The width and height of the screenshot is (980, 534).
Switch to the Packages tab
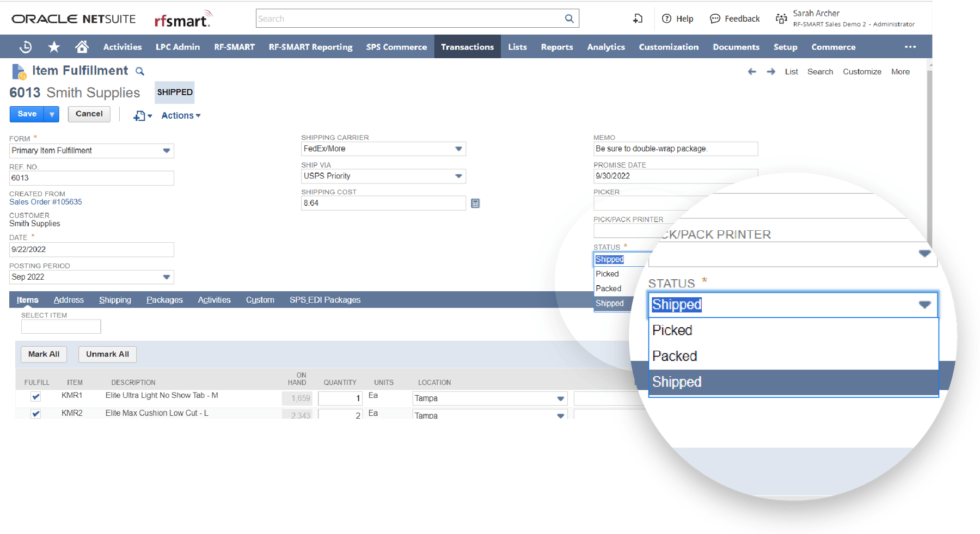coord(164,299)
